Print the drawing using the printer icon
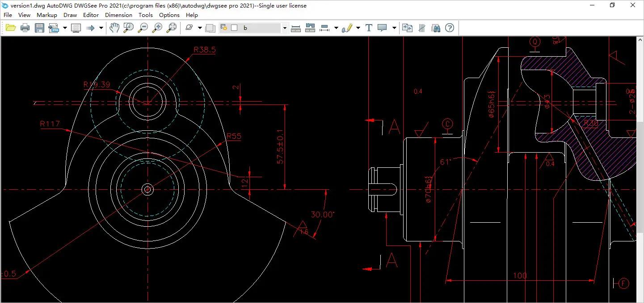This screenshot has height=303, width=644. (25, 28)
